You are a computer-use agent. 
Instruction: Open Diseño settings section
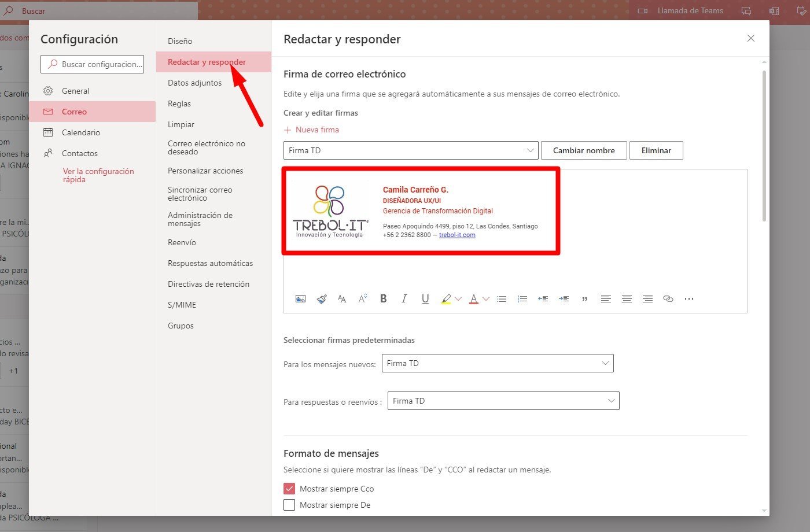pos(213,41)
